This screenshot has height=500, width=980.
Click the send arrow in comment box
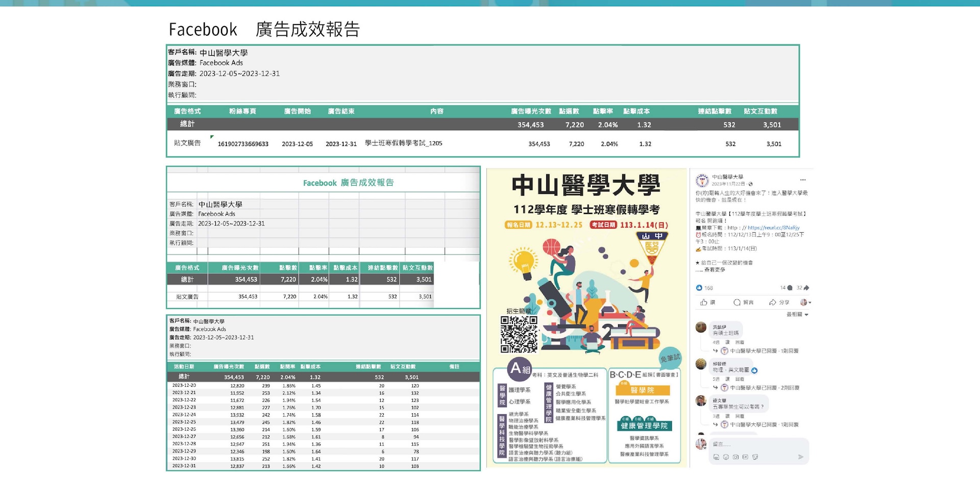click(801, 457)
